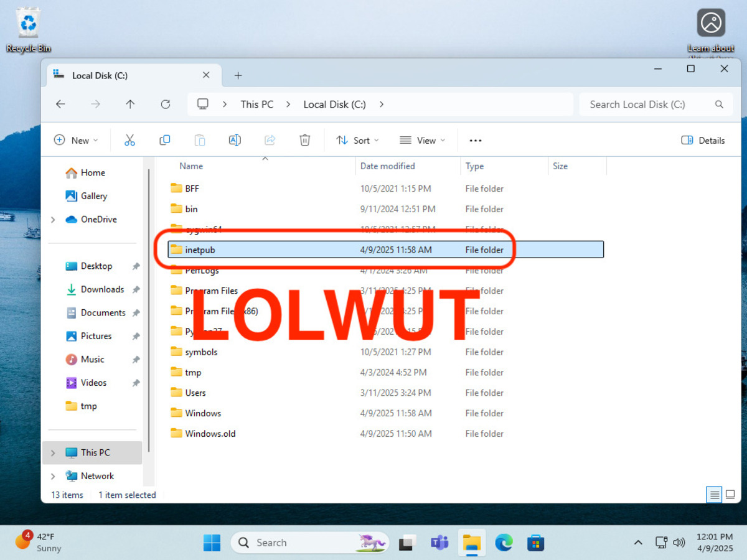Navigate back with the left arrow
This screenshot has height=560, width=747.
(x=60, y=105)
